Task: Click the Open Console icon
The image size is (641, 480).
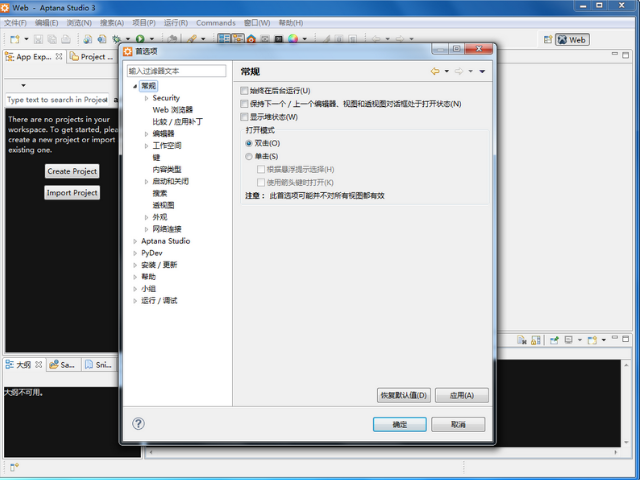Action: coord(592,340)
